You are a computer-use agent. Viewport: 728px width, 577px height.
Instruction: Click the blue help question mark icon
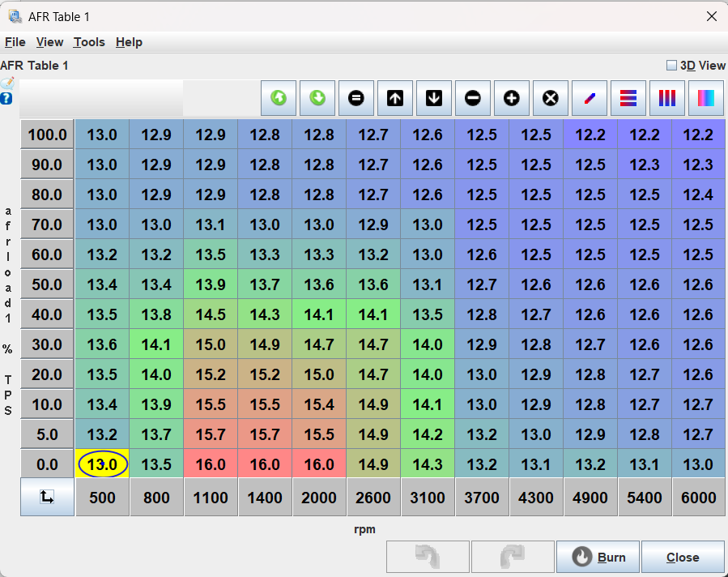pos(6,98)
